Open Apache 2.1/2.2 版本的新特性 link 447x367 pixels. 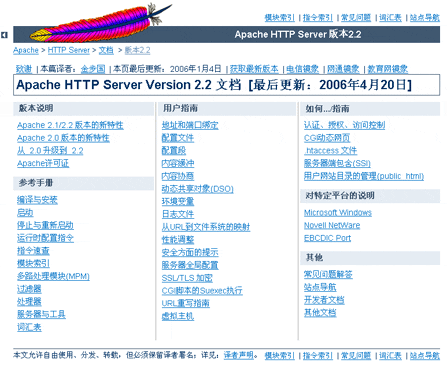[x=70, y=125]
